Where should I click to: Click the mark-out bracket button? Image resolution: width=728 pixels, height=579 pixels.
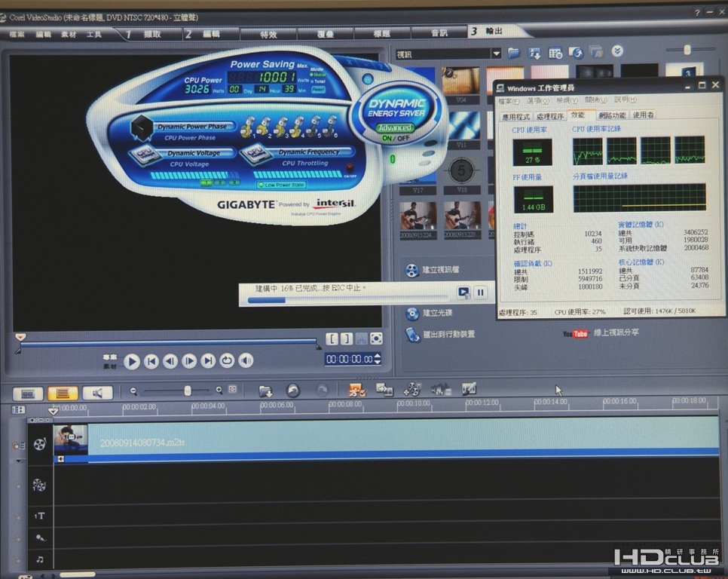(347, 339)
